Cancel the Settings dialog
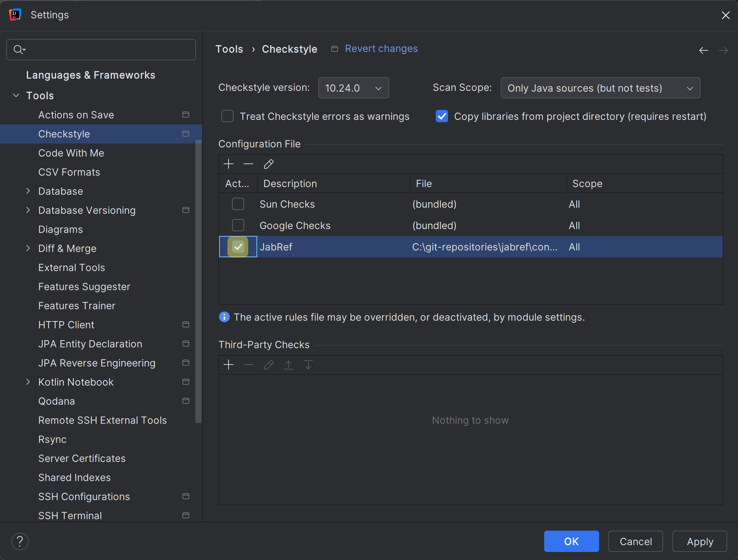This screenshot has height=560, width=738. tap(635, 541)
